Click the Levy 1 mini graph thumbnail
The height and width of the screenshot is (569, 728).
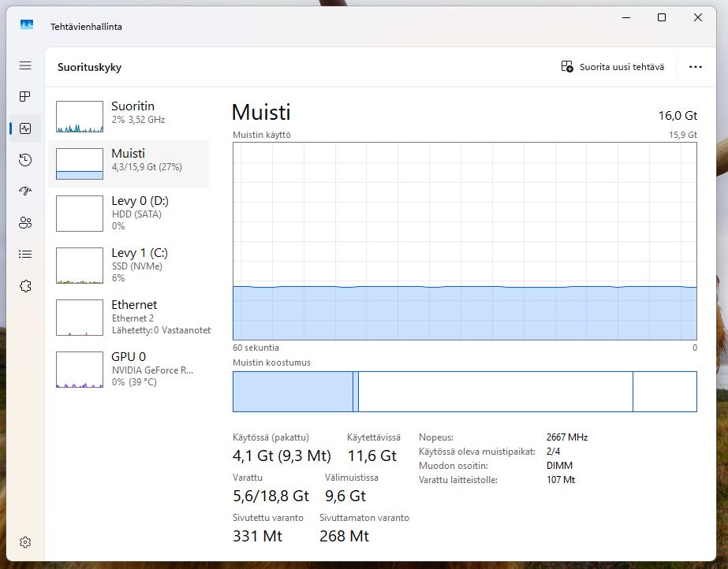pos(80,266)
